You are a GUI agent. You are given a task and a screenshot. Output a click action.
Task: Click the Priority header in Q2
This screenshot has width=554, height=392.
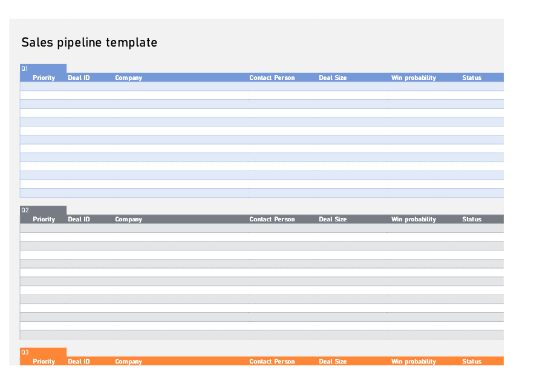pos(44,219)
